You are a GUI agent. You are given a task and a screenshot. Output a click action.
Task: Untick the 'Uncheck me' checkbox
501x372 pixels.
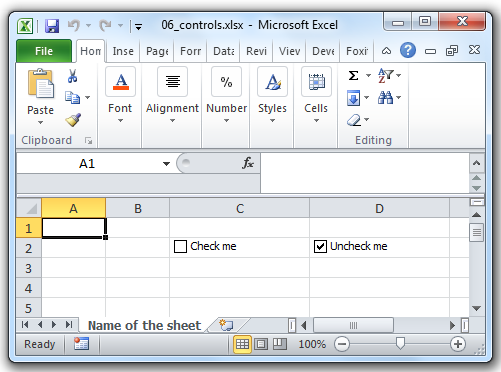pyautogui.click(x=320, y=247)
